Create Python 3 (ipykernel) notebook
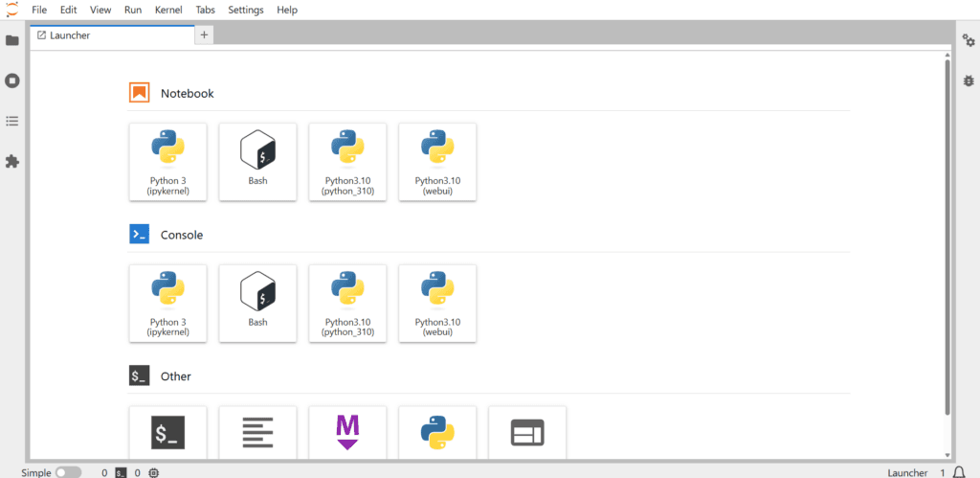Image resolution: width=980 pixels, height=478 pixels. (168, 161)
